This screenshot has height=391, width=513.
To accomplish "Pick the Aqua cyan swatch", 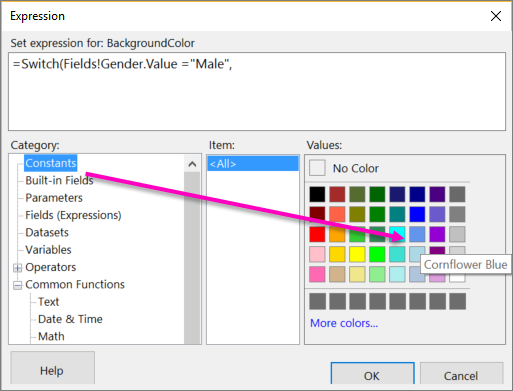I will 397,234.
